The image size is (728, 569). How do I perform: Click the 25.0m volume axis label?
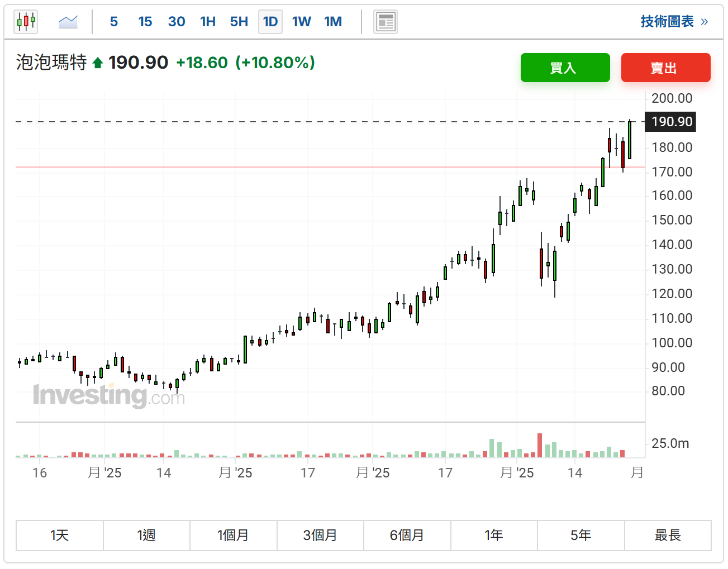point(670,443)
